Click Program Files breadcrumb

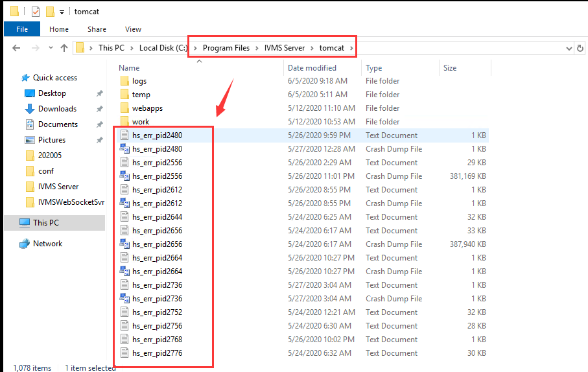[x=226, y=48]
